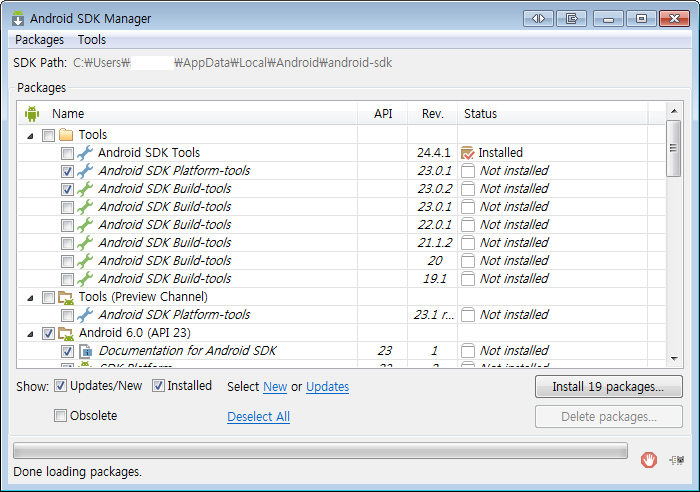
Task: Click the Tools folder icon
Action: point(66,134)
